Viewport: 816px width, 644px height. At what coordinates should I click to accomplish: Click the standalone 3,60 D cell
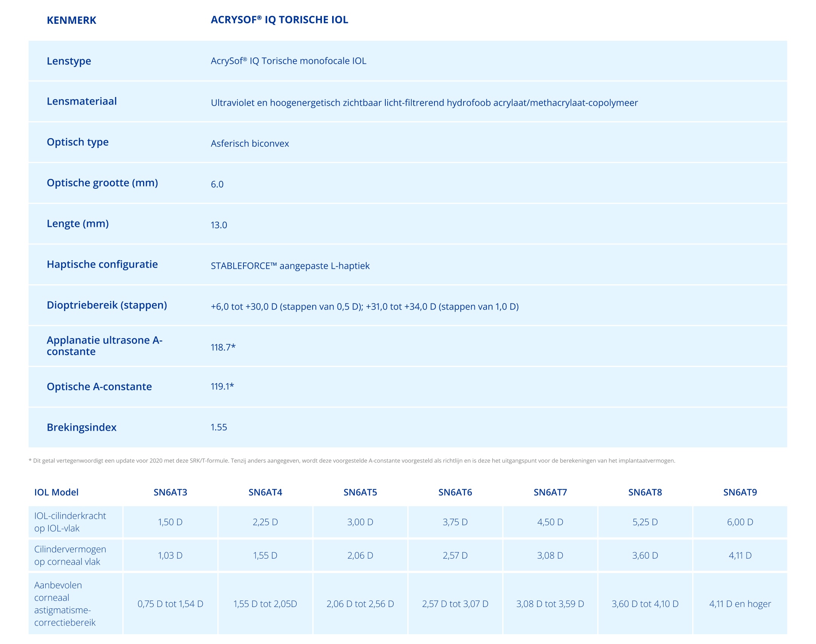pyautogui.click(x=645, y=555)
